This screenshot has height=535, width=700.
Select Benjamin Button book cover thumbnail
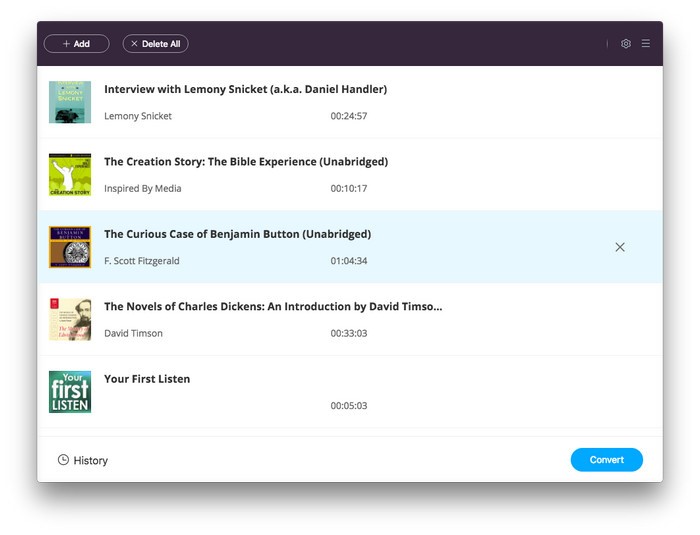[70, 247]
